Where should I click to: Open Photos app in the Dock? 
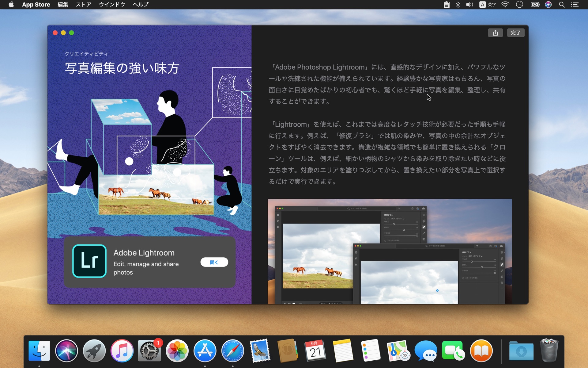tap(177, 351)
